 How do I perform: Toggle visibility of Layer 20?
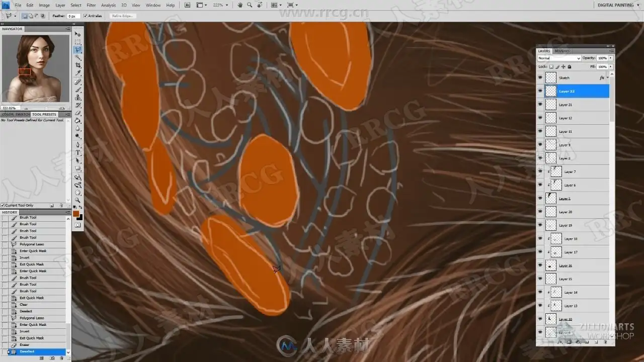[540, 212]
